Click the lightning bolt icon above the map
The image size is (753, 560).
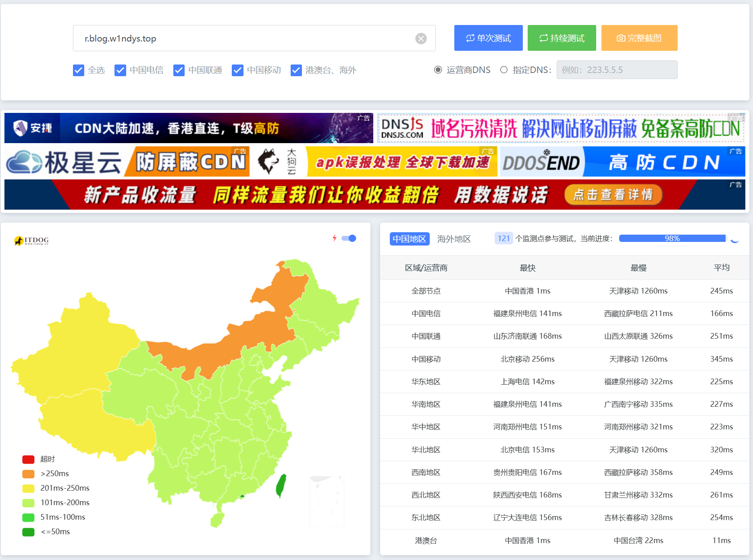[335, 238]
